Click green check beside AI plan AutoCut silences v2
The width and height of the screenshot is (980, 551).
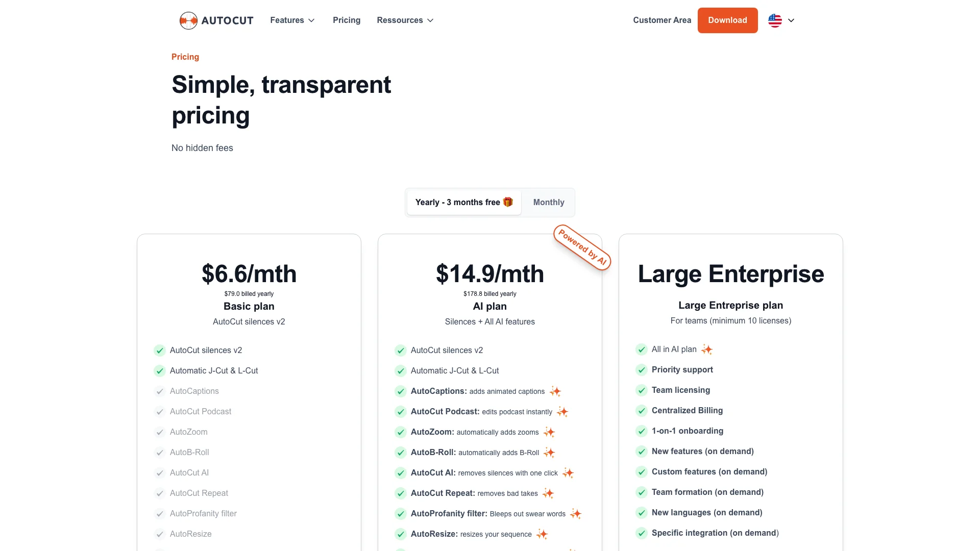click(401, 350)
